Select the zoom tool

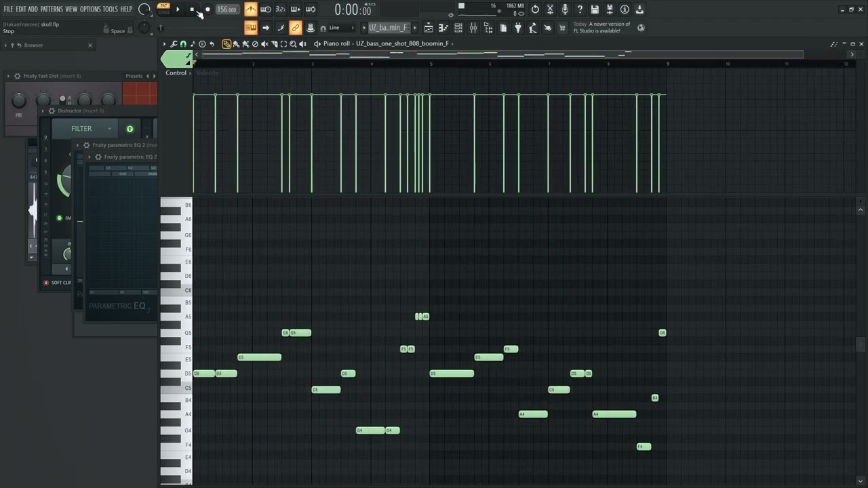[293, 44]
